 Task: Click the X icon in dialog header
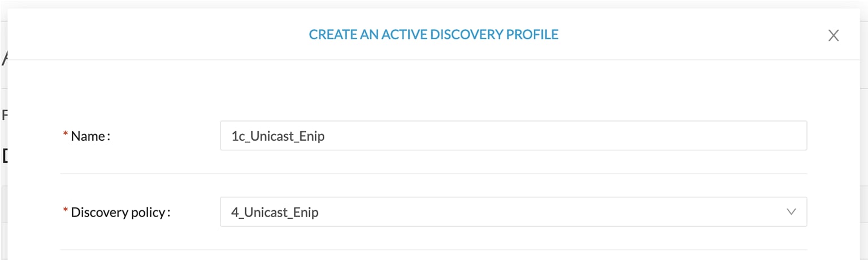coord(833,36)
